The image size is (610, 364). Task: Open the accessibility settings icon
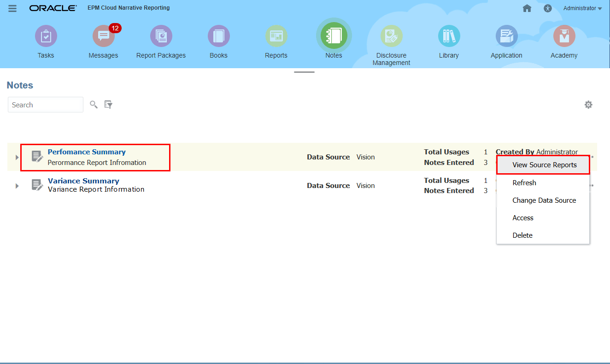point(547,8)
